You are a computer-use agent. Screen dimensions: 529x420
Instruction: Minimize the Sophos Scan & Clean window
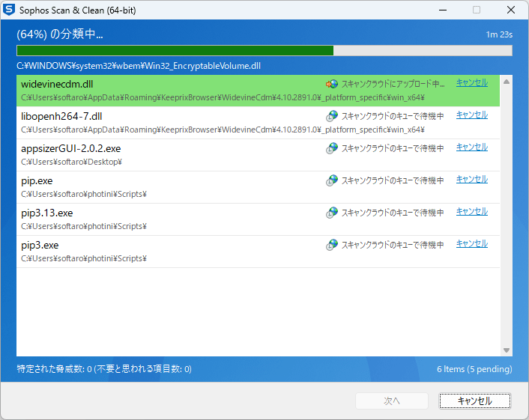point(443,10)
